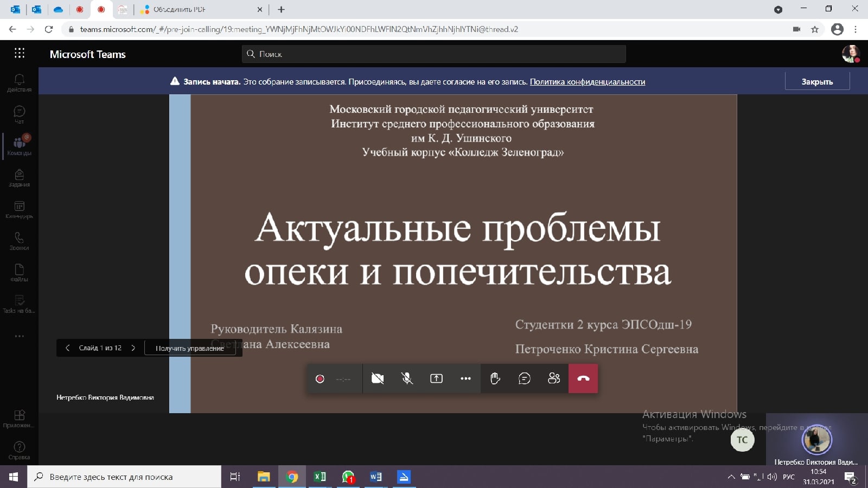Expand more apps ellipsis in left sidebar
The image size is (868, 488).
click(20, 336)
